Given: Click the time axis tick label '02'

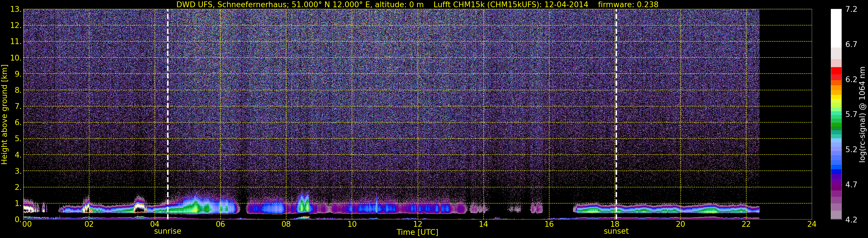Looking at the screenshot, I should (x=89, y=224).
